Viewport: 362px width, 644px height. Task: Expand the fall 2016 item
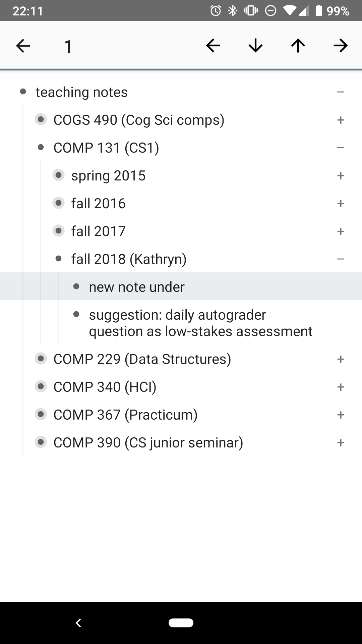coord(341,203)
